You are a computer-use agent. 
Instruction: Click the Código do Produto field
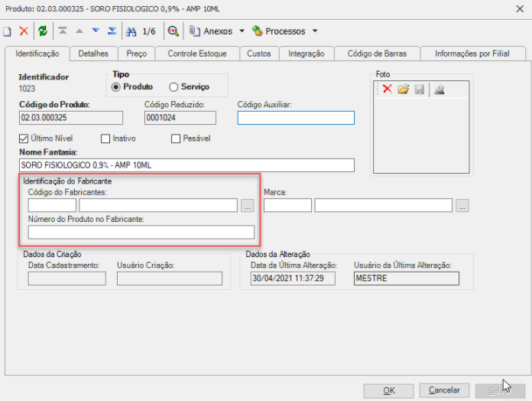(71, 118)
